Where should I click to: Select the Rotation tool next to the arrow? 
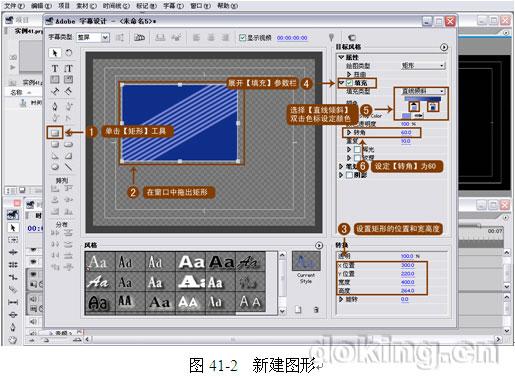(68, 53)
